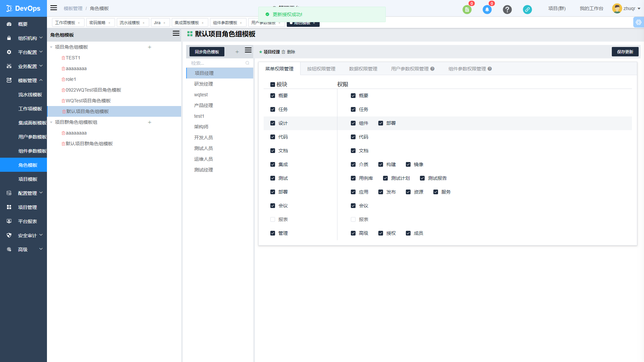This screenshot has width=644, height=362.
Task: Check the 报表 module checkbox
Action: (x=273, y=219)
